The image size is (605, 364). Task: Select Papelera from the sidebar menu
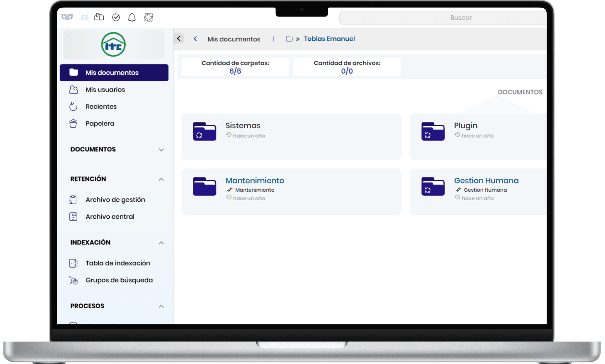click(100, 123)
